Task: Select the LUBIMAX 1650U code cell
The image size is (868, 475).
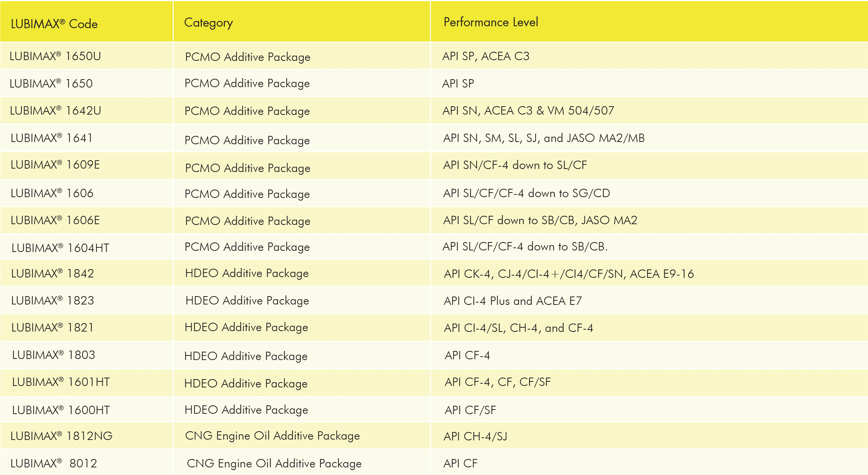Action: click(x=86, y=56)
